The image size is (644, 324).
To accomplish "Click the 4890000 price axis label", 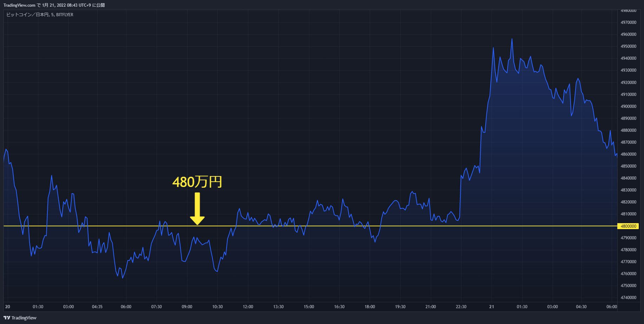I will point(628,118).
